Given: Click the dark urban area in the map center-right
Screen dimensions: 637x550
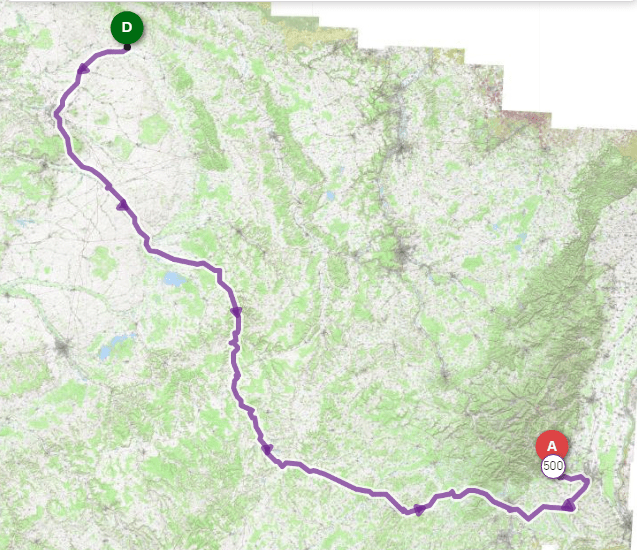Looking at the screenshot, I should point(402,253).
